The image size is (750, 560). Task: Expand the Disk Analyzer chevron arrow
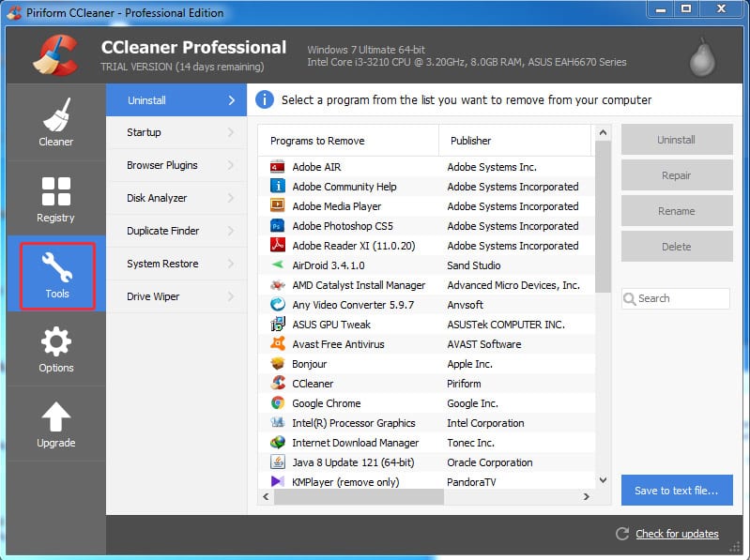click(231, 198)
